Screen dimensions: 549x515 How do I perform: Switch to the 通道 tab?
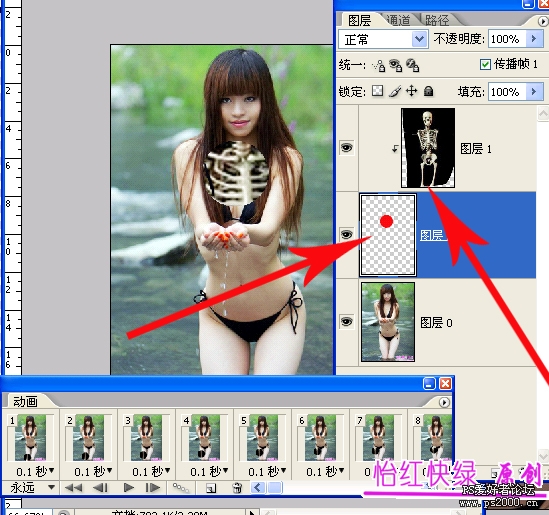[x=400, y=20]
